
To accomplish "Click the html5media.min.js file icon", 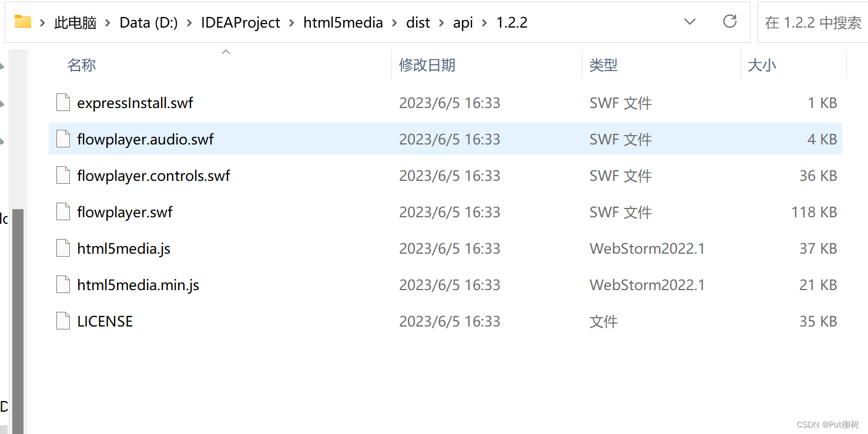I will coord(62,284).
